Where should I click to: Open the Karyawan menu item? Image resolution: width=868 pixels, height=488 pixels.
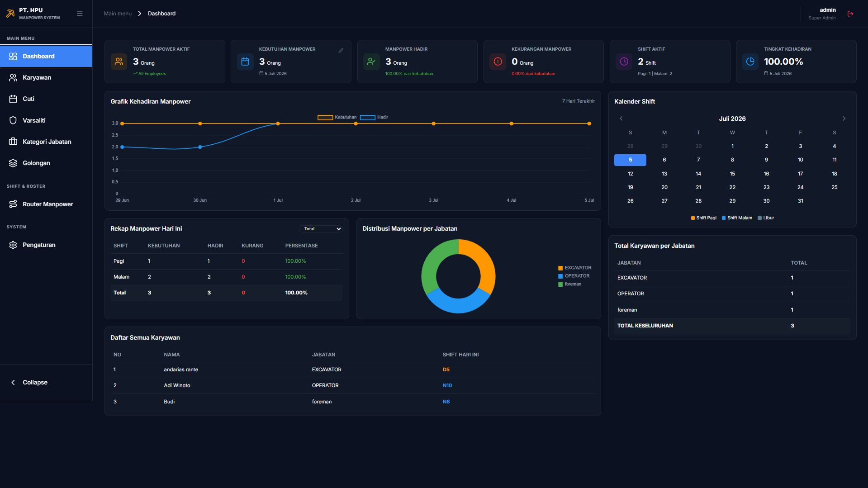click(x=46, y=77)
